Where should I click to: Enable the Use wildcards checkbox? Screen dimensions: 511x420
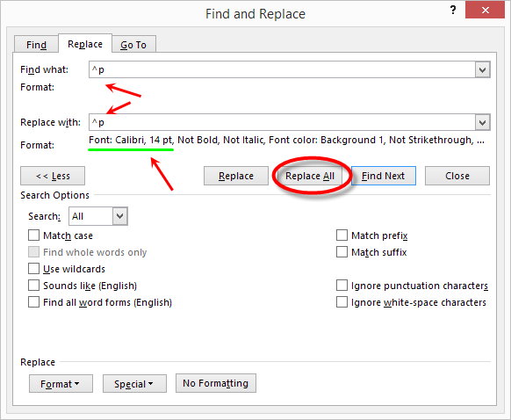33,269
